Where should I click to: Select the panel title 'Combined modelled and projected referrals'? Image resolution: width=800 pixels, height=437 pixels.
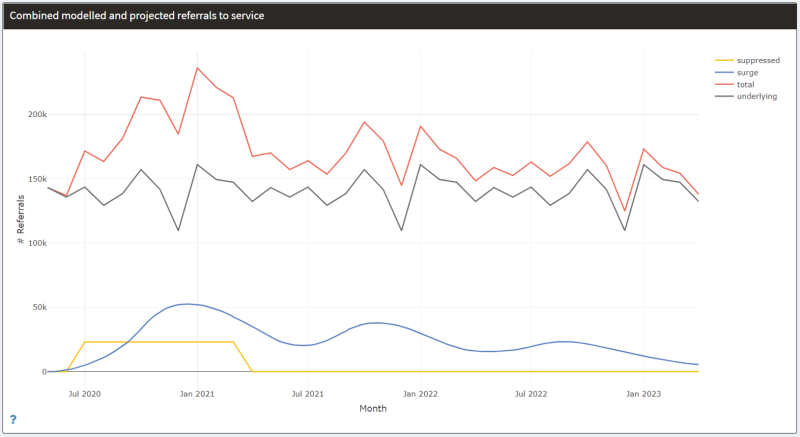coord(137,16)
